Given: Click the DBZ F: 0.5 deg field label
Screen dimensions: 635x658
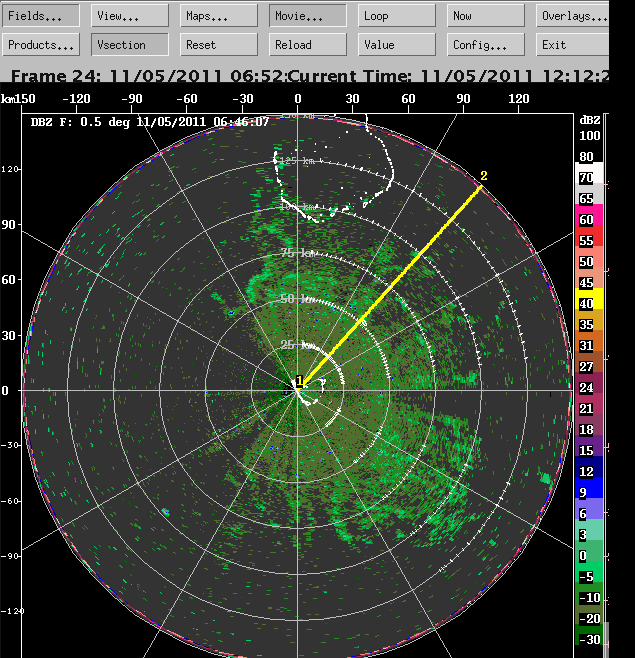Looking at the screenshot, I should pyautogui.click(x=149, y=122).
